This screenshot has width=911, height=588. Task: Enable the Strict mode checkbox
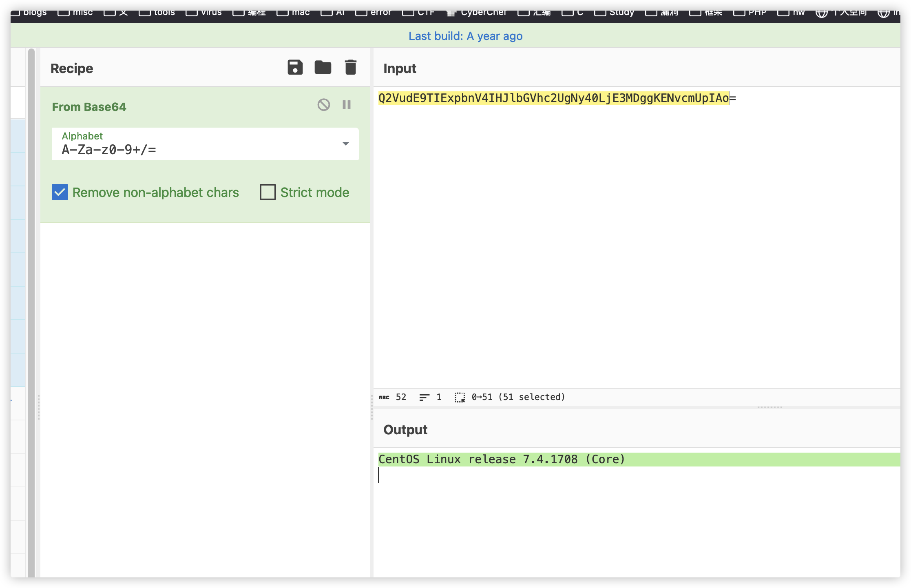pyautogui.click(x=268, y=192)
